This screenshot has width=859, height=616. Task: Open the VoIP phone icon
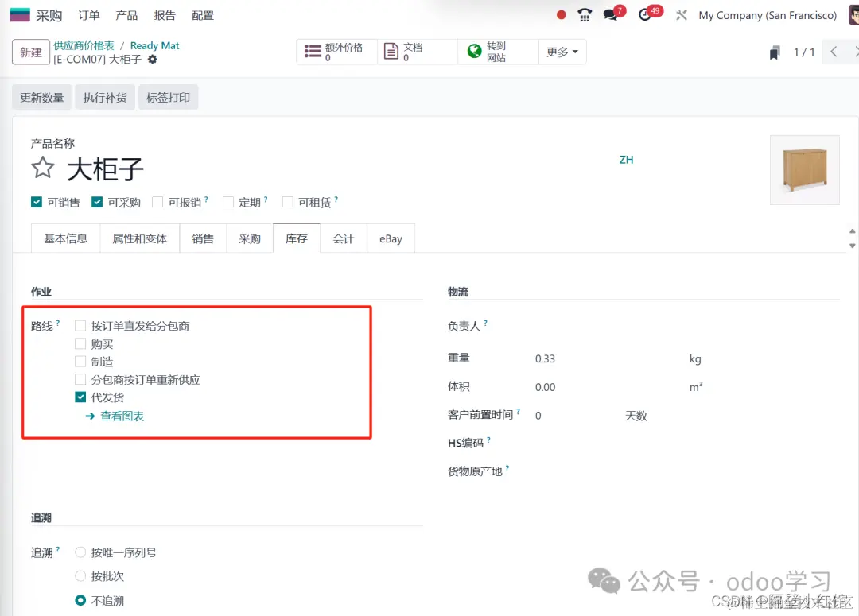point(585,15)
